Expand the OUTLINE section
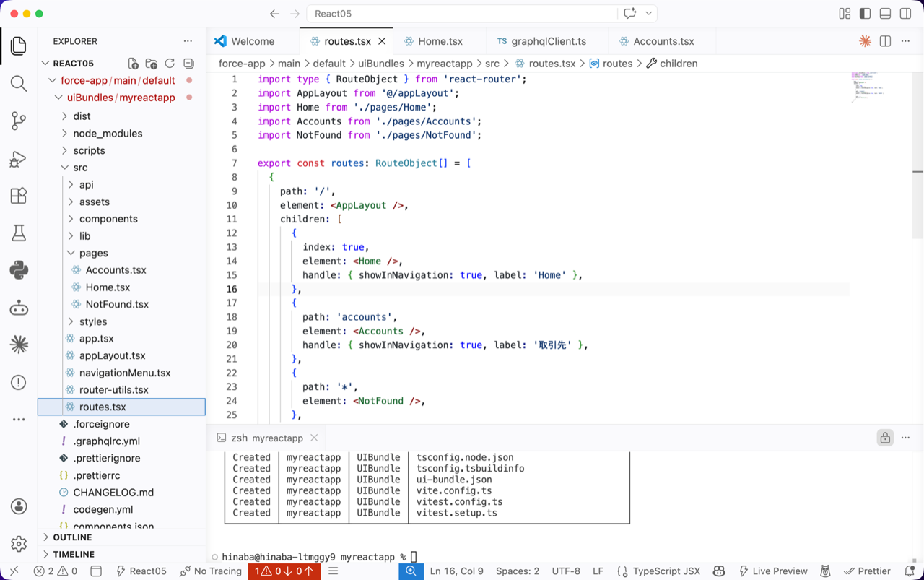Screen dimensions: 924x580 pyautogui.click(x=72, y=537)
